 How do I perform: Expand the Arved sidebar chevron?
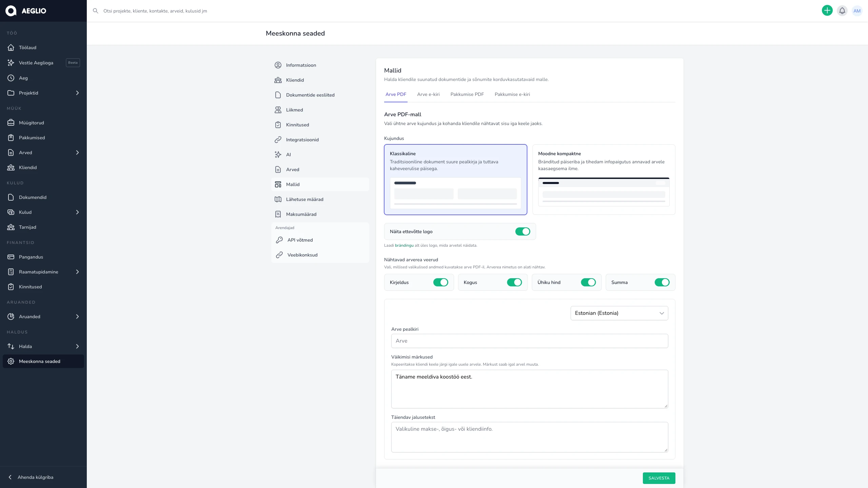pyautogui.click(x=77, y=152)
